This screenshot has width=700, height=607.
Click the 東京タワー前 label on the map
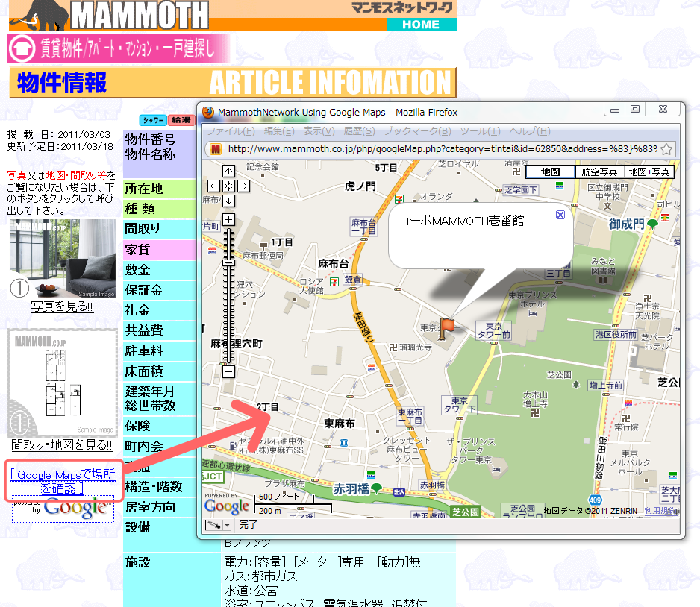click(x=494, y=330)
